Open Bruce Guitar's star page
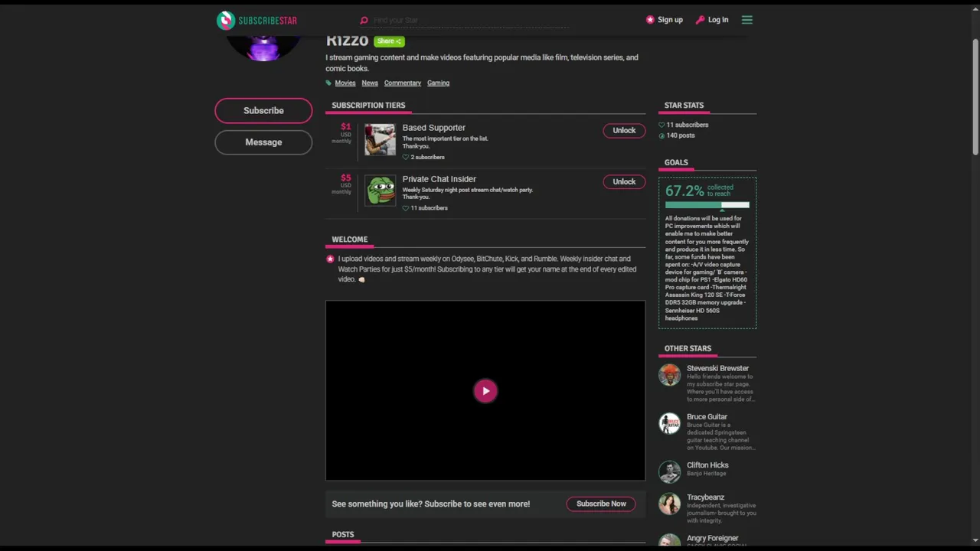The image size is (980, 551). coord(707,417)
